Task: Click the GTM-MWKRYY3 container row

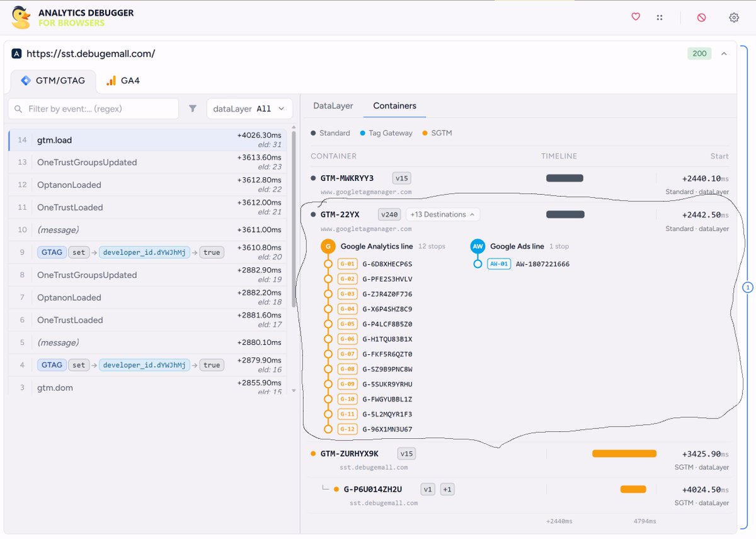Action: pos(520,183)
